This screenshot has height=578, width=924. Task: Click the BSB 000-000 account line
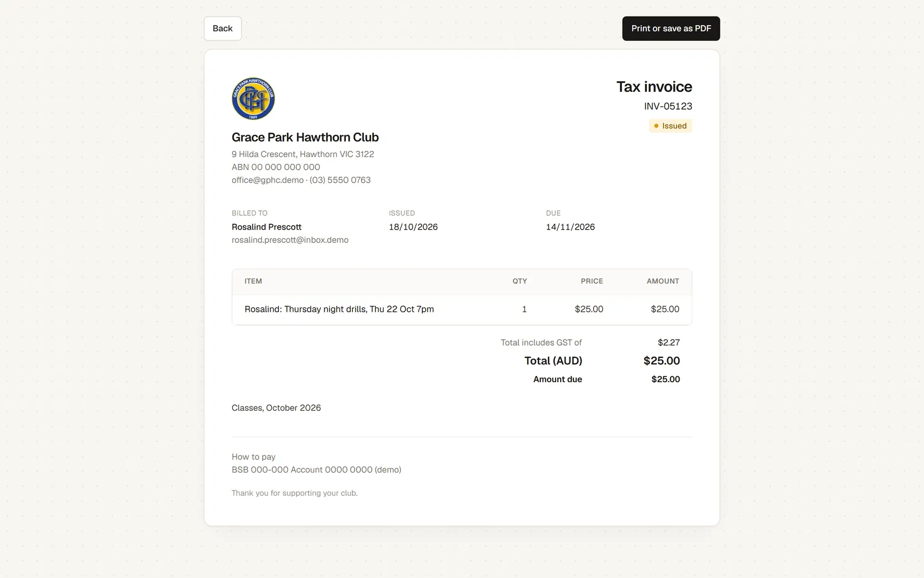[x=316, y=469]
